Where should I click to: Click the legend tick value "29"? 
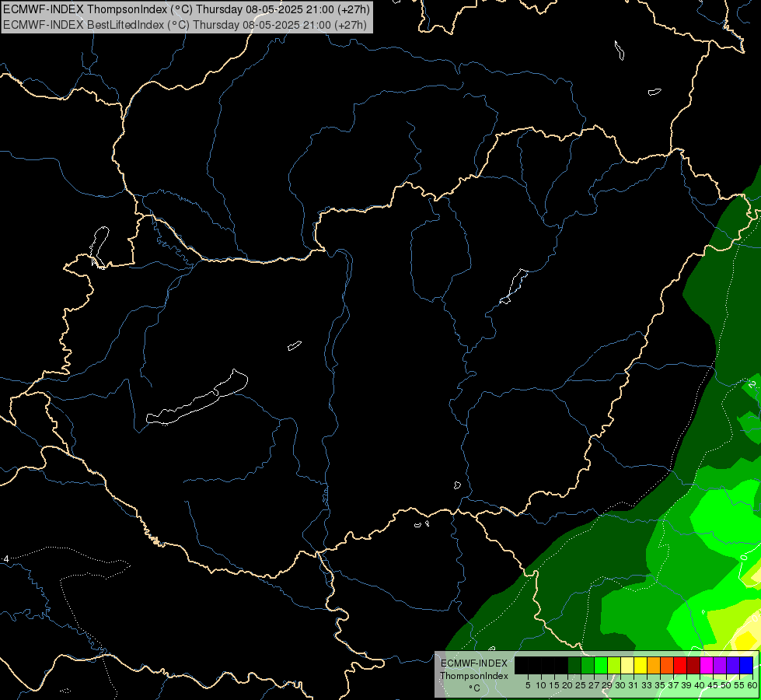click(607, 685)
